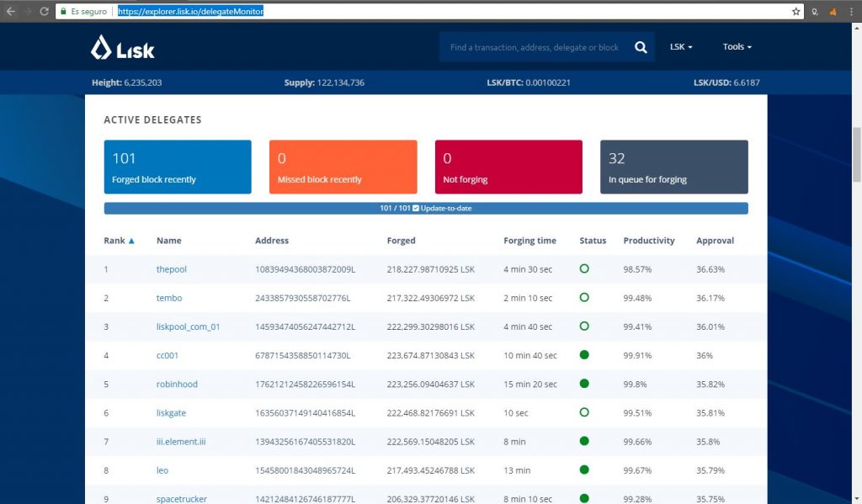Sort by Address column header
The image size is (862, 504).
pyautogui.click(x=272, y=240)
